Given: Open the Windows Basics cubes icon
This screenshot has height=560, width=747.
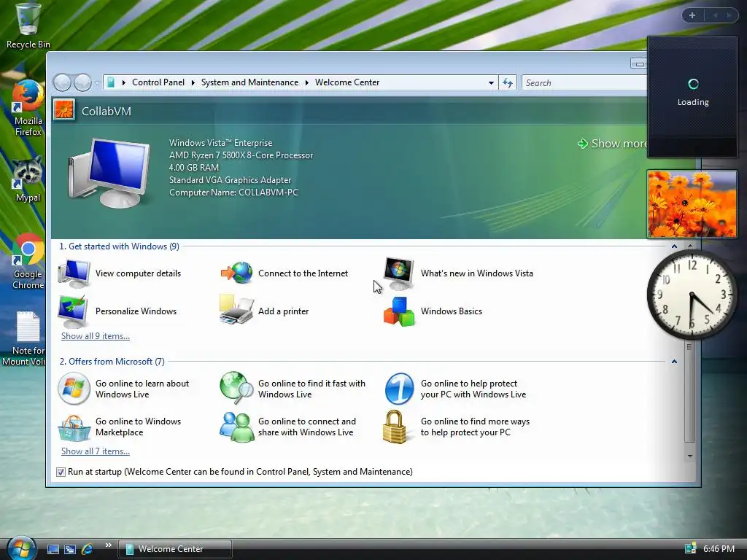Looking at the screenshot, I should click(x=399, y=311).
